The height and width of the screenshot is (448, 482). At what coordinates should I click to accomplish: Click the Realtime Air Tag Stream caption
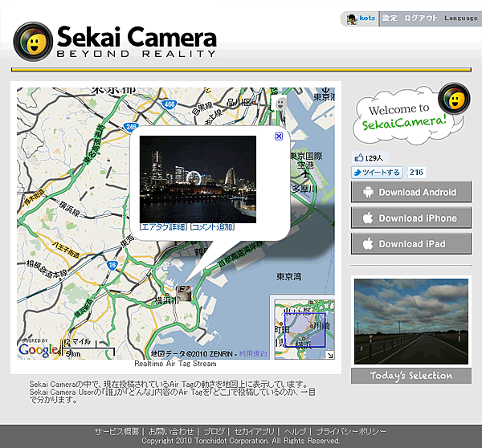175,364
